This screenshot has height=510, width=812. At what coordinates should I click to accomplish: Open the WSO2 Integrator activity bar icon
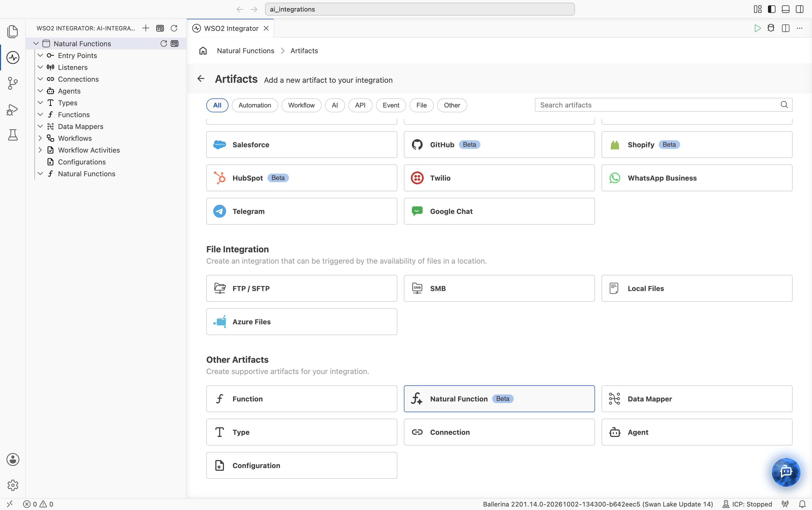(13, 57)
